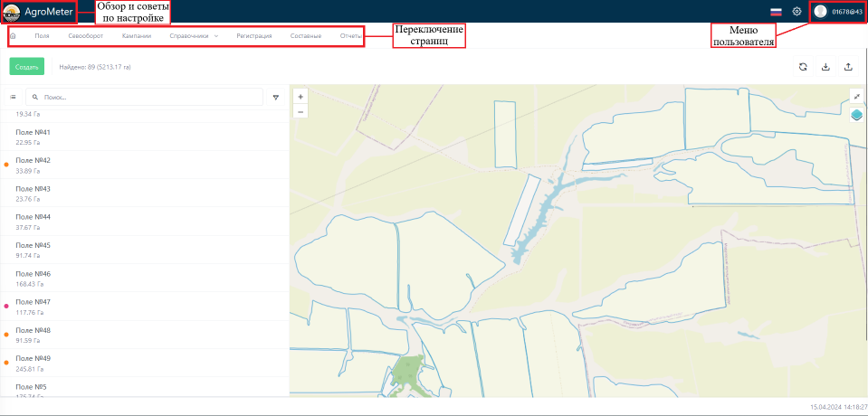Switch to the Севооборот page
The width and height of the screenshot is (868, 416).
(86, 36)
